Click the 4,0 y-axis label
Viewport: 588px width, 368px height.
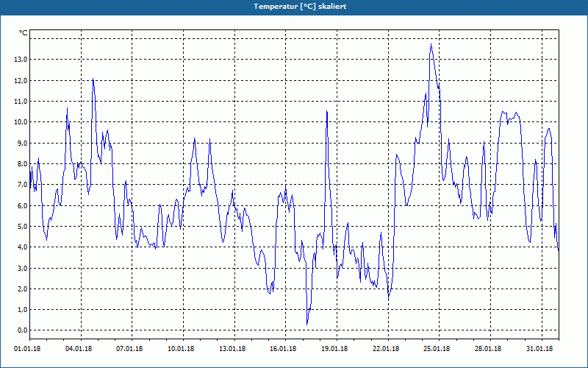[x=22, y=247]
